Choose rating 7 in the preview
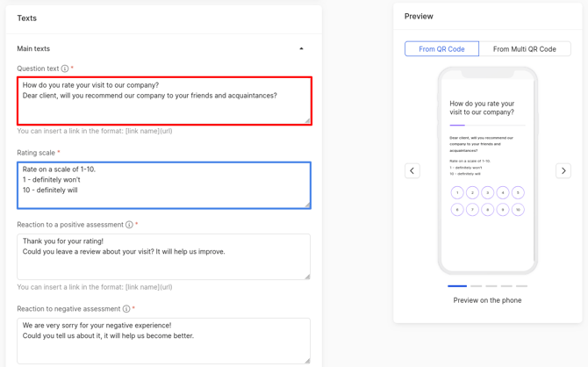588x367 pixels. pos(472,210)
